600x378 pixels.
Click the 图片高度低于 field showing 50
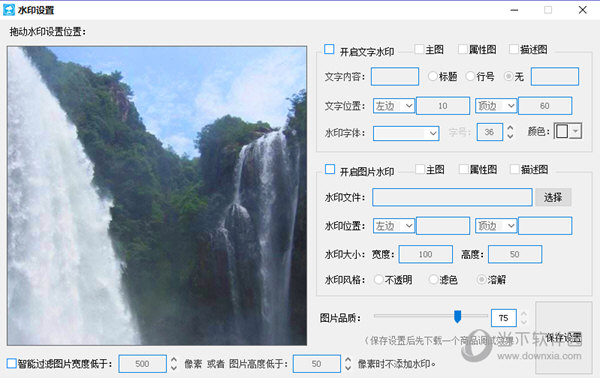point(316,364)
